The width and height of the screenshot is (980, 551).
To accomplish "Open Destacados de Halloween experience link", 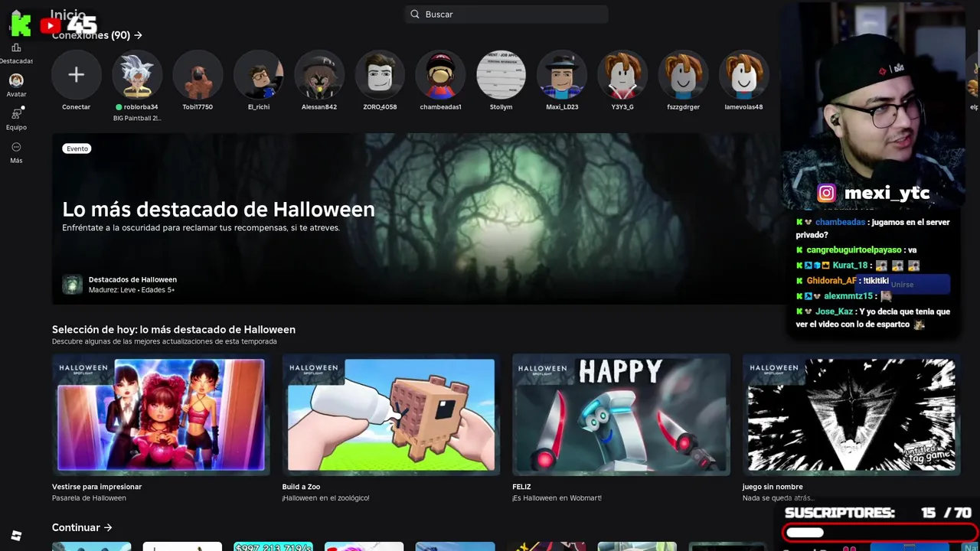I will point(132,279).
